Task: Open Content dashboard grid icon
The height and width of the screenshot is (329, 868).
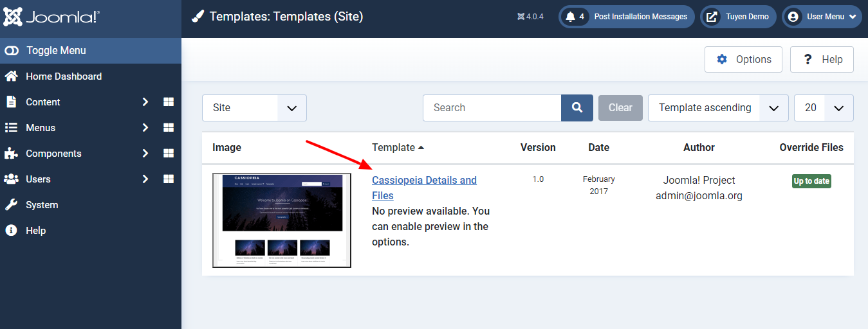Action: point(169,102)
